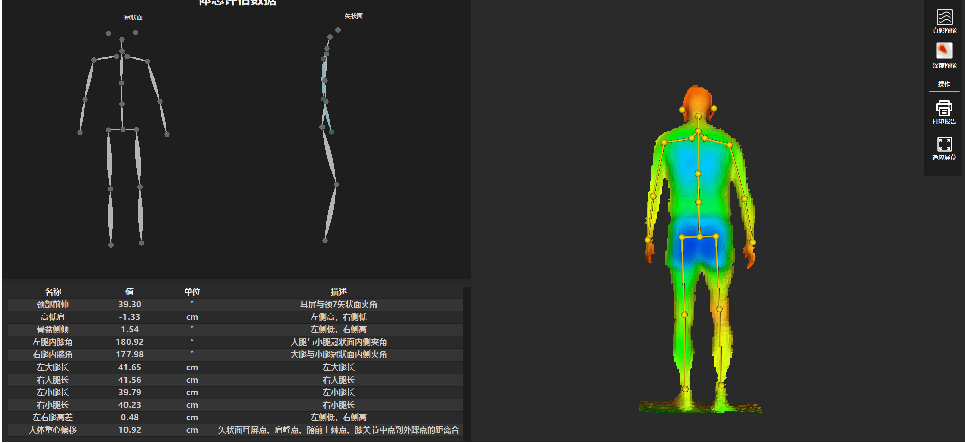Screen dimensions: 965x443
Task: Click the head of the 3D body model
Action: point(698,102)
